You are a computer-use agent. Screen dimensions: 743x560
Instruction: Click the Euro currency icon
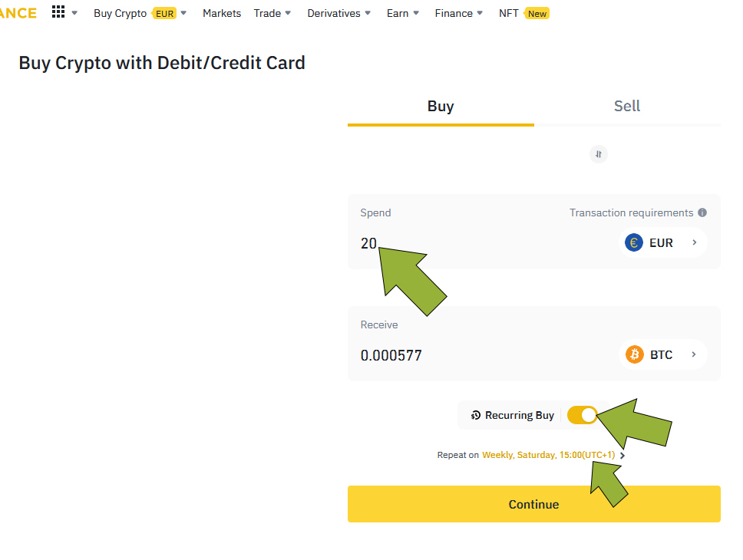(x=634, y=242)
